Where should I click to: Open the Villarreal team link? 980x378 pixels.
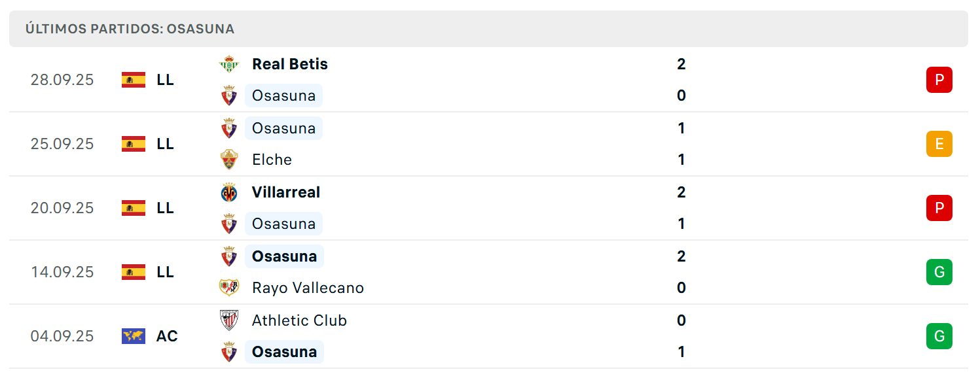click(x=286, y=192)
